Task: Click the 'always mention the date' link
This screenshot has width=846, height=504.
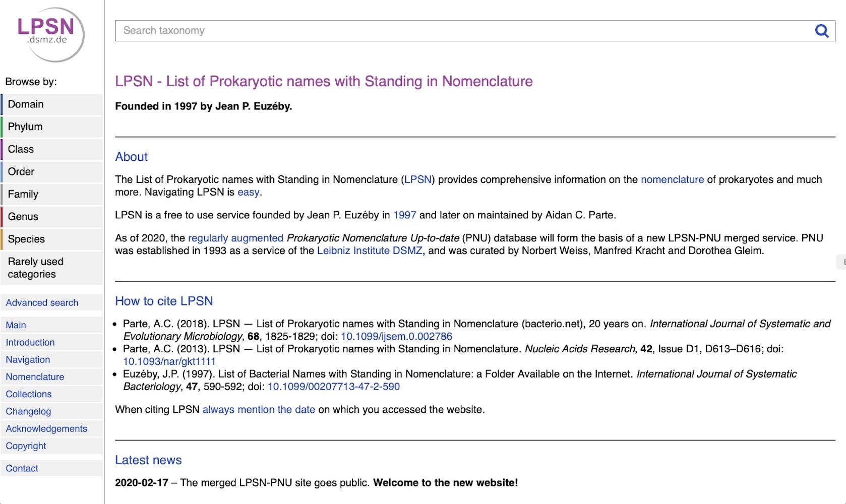Action: click(259, 410)
